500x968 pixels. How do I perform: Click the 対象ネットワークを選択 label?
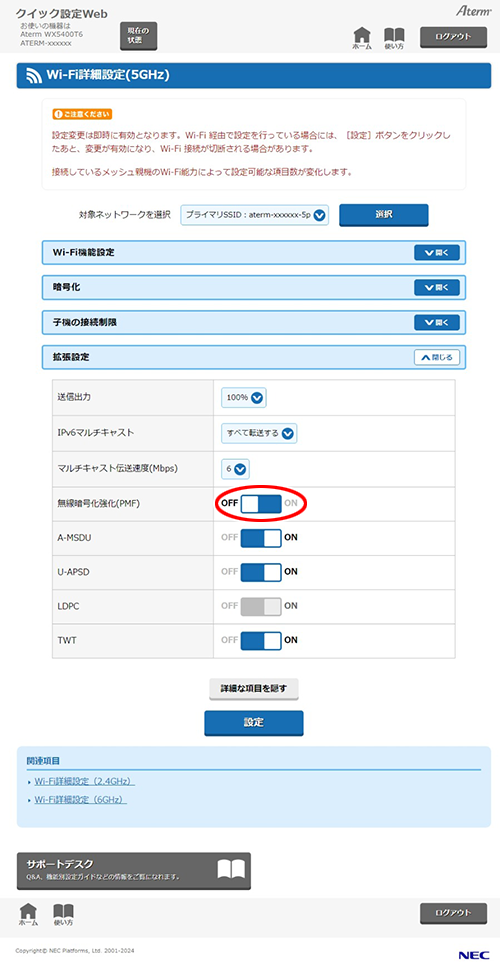click(124, 215)
